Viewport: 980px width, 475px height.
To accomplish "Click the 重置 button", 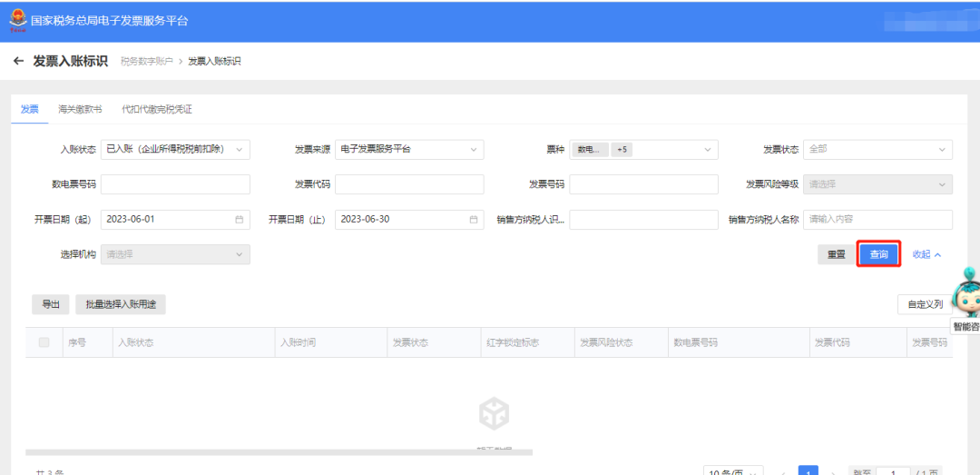I will [836, 254].
